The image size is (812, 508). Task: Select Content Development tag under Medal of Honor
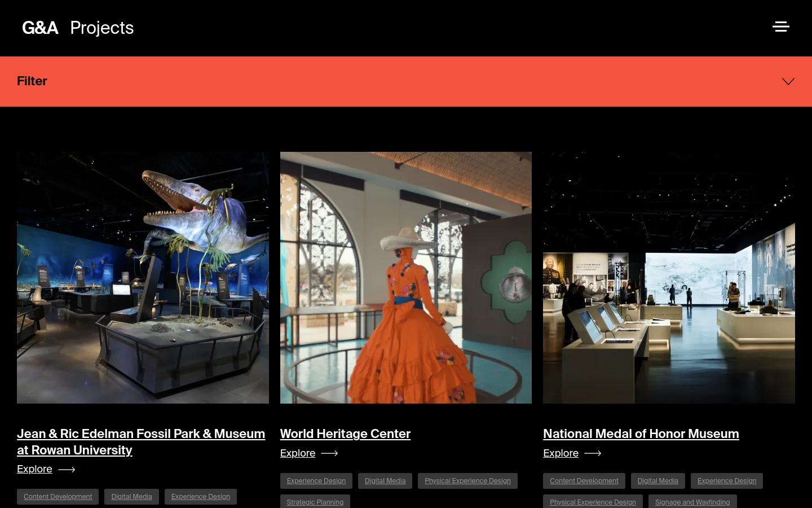[584, 481]
